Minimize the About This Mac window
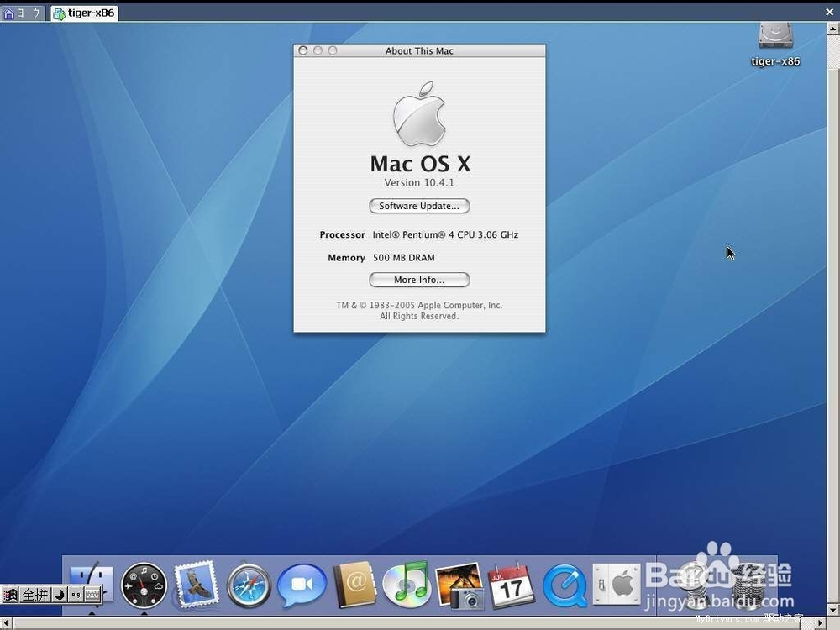Image resolution: width=840 pixels, height=630 pixels. pyautogui.click(x=318, y=50)
